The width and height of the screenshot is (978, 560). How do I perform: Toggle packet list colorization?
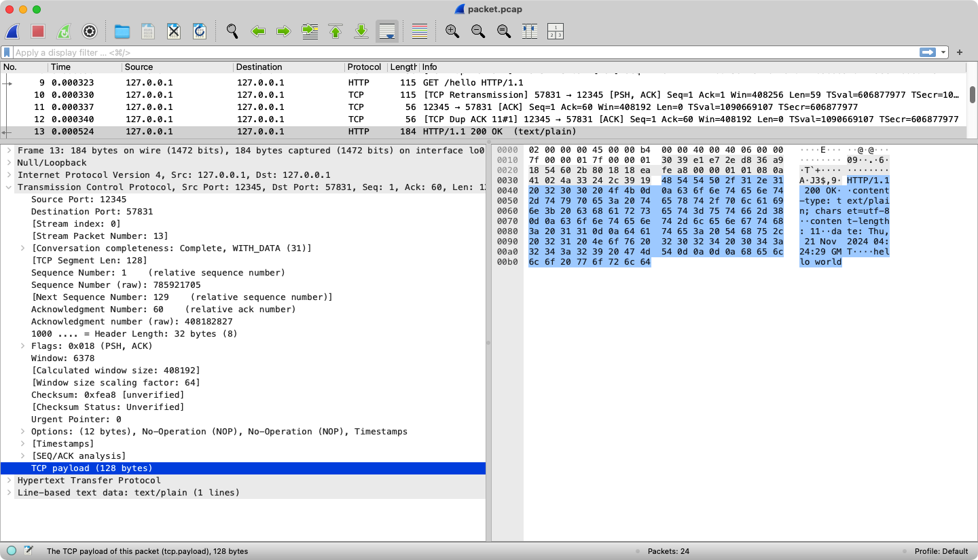pos(420,31)
